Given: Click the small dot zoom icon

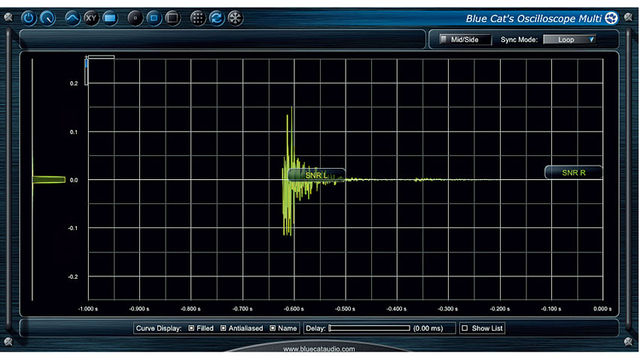Looking at the screenshot, I should pyautogui.click(x=135, y=18).
